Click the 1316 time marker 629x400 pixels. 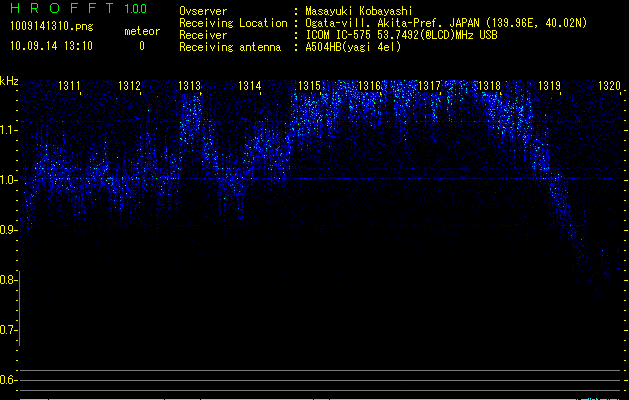point(369,86)
